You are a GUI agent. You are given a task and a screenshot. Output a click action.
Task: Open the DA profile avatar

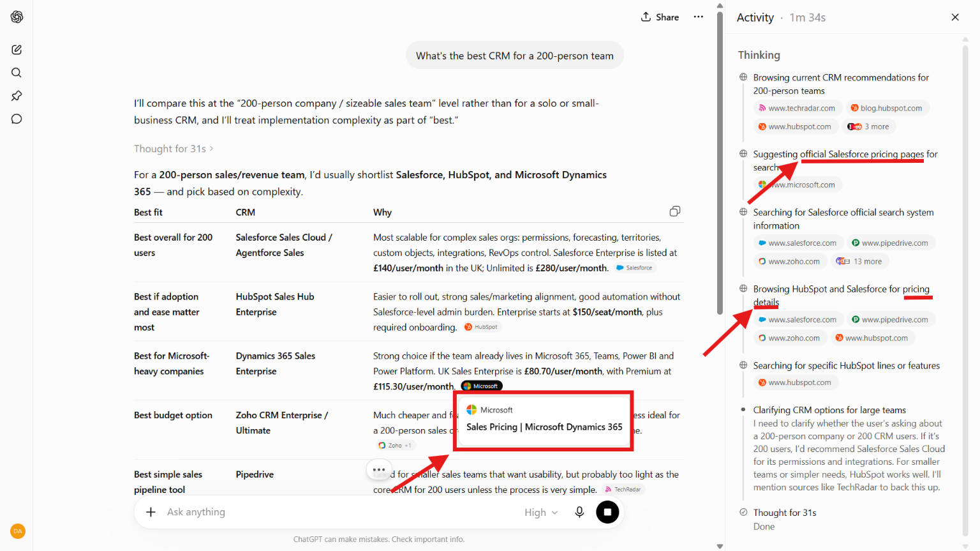click(17, 531)
